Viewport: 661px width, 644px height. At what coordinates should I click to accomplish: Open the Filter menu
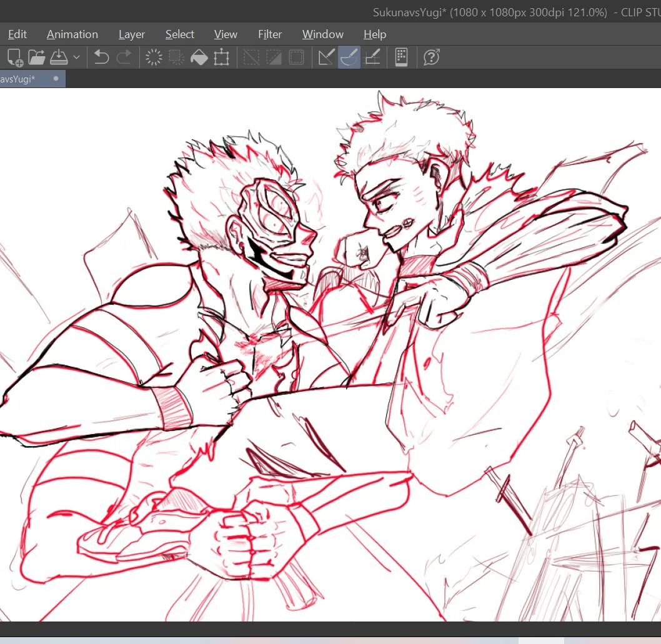coord(270,34)
